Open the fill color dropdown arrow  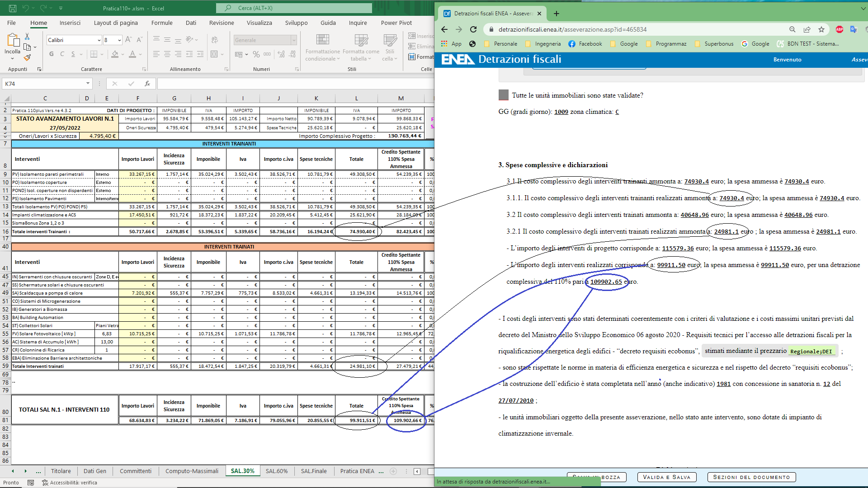(x=123, y=54)
